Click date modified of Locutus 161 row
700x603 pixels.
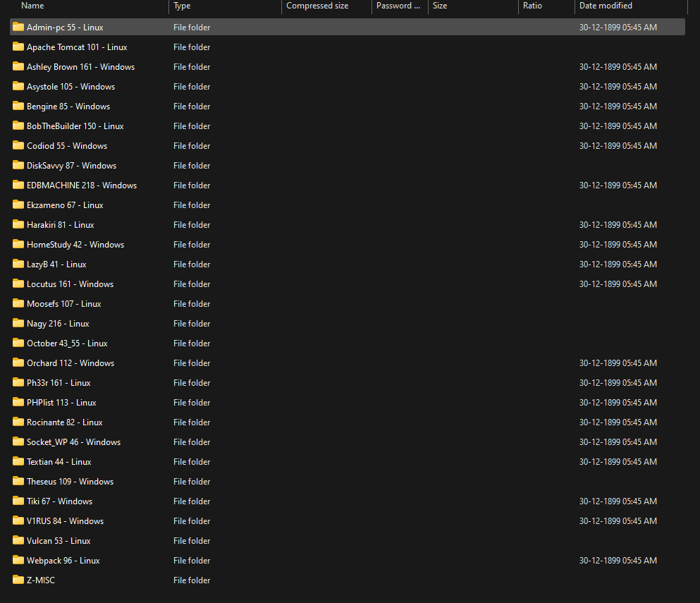pos(618,284)
